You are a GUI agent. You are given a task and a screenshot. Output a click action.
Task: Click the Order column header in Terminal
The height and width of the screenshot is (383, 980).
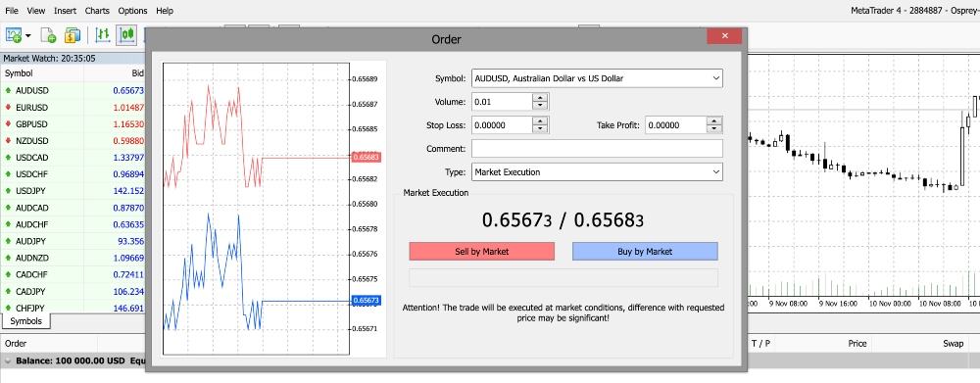[49, 343]
